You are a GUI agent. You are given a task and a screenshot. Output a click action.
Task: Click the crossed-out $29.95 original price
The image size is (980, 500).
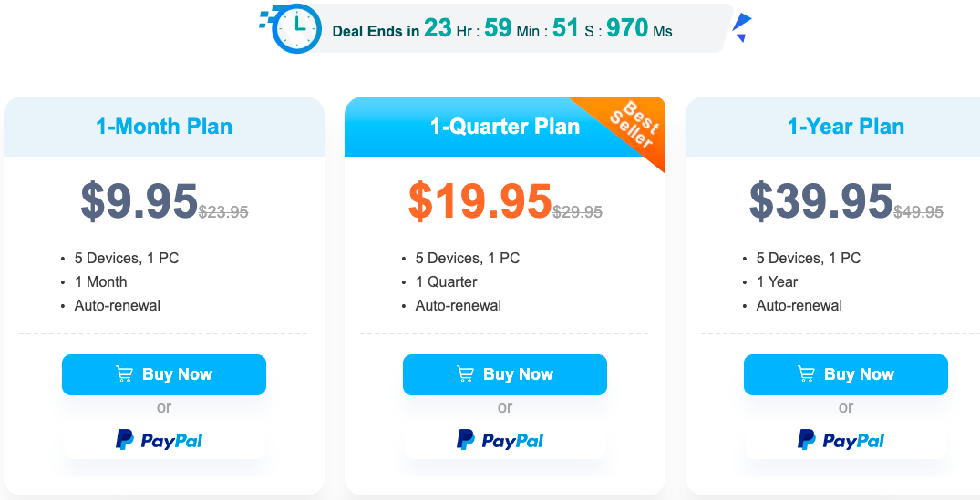point(577,212)
